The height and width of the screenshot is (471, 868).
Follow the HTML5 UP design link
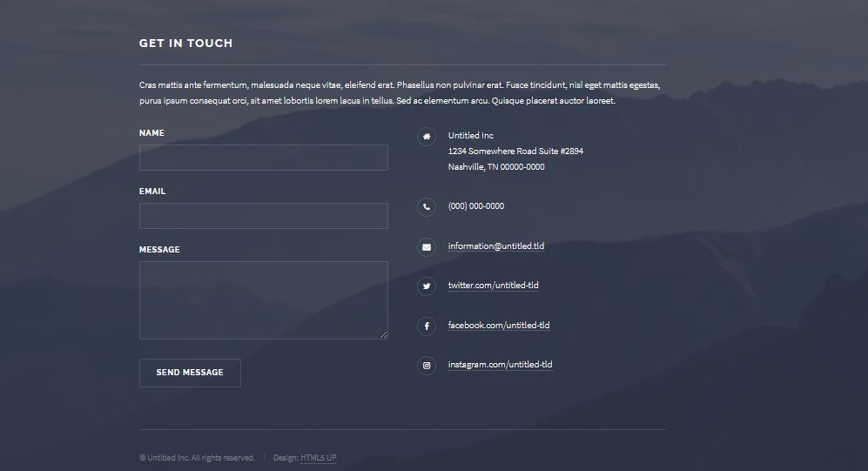click(x=319, y=458)
